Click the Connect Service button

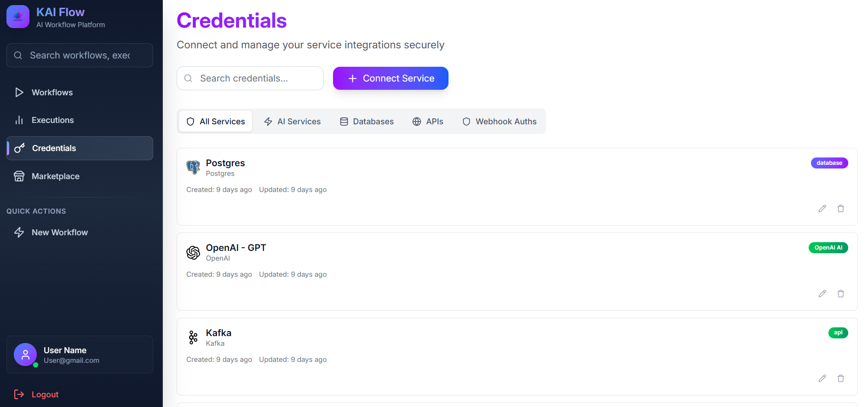pos(390,78)
